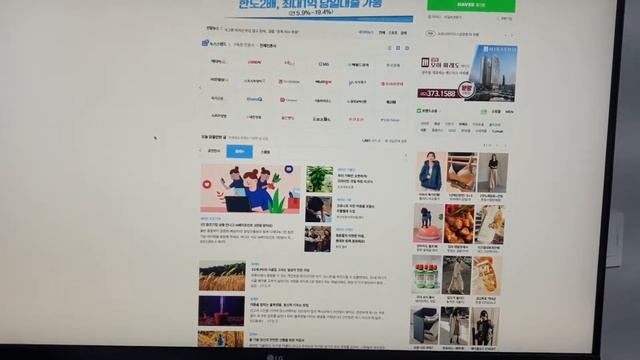The height and width of the screenshot is (360, 640).
Task: Click previous arrow beside topic tabs
Action: point(200,151)
